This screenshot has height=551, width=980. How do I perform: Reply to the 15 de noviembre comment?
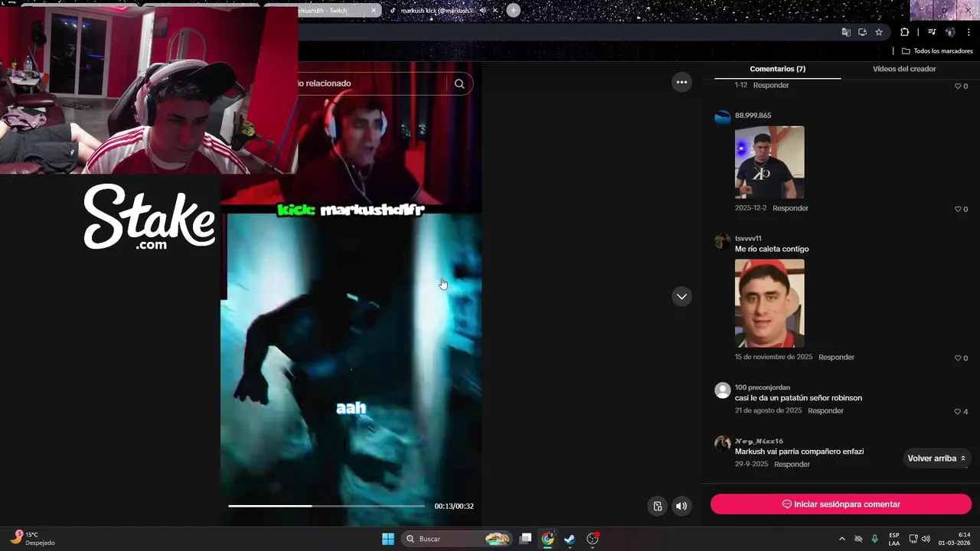pyautogui.click(x=836, y=357)
